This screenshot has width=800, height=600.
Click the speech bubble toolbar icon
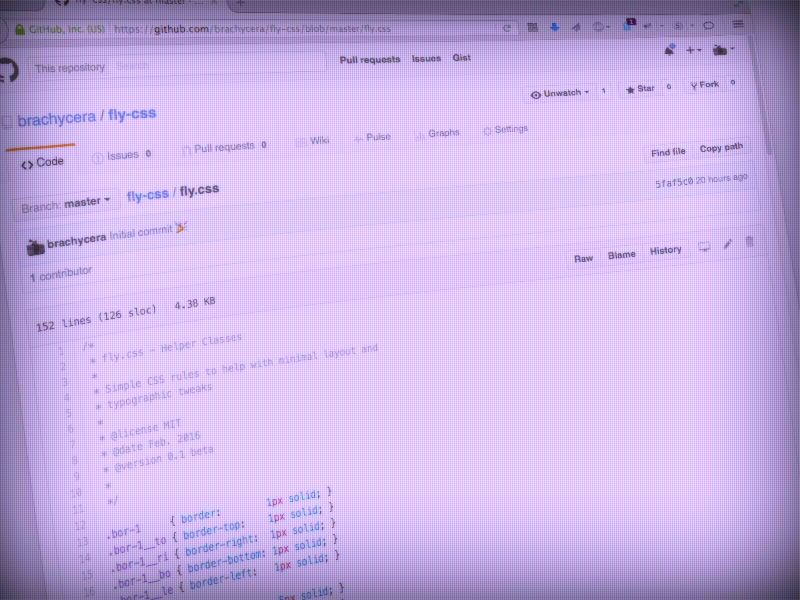[x=709, y=25]
